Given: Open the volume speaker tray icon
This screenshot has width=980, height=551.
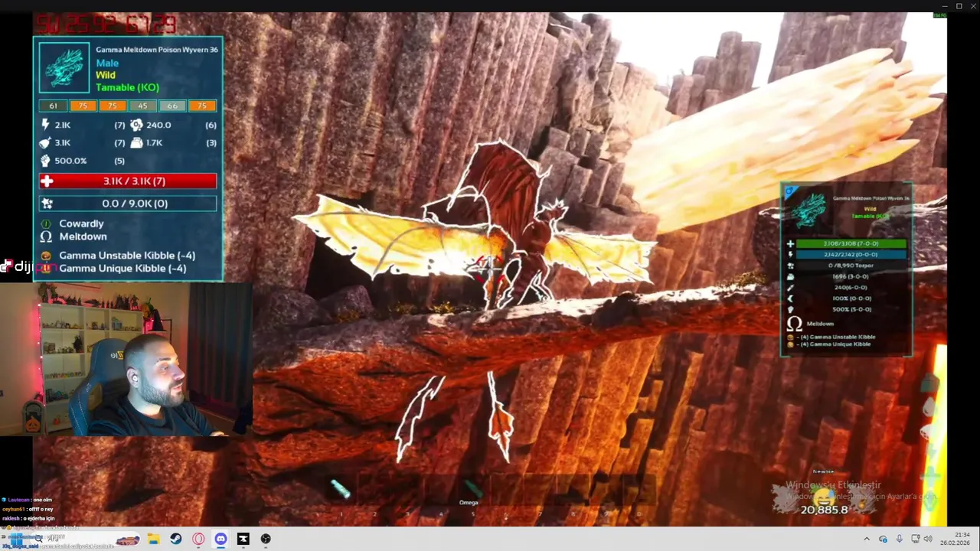Looking at the screenshot, I should pos(928,539).
